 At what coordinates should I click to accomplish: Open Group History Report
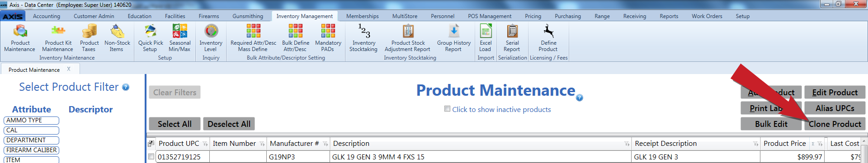[x=453, y=38]
